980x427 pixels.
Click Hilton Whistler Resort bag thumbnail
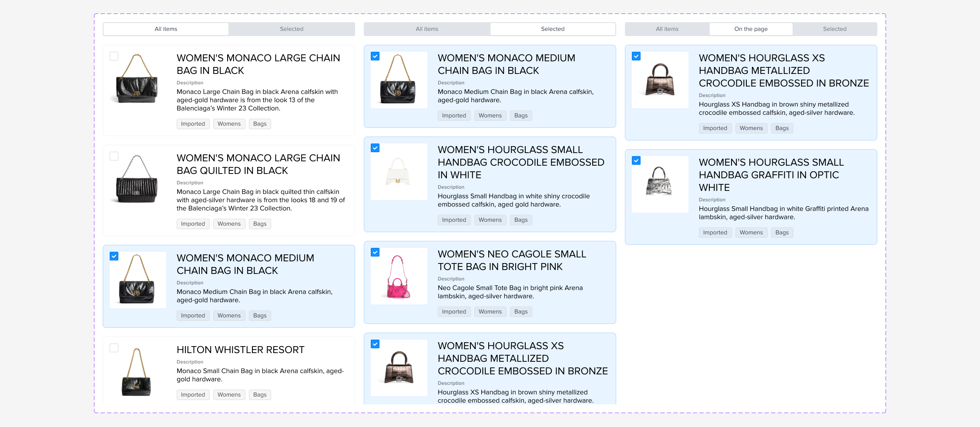pyautogui.click(x=138, y=372)
